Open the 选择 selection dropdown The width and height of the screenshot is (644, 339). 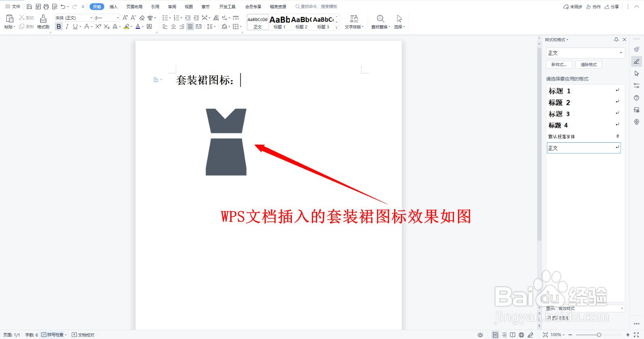(x=399, y=22)
